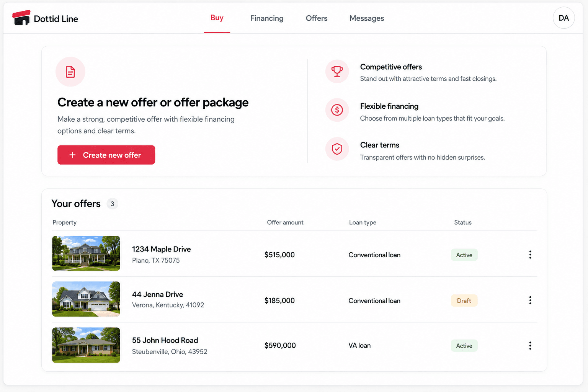This screenshot has height=392, width=588.
Task: Select the 55 John Hood Road address
Action: 165,340
